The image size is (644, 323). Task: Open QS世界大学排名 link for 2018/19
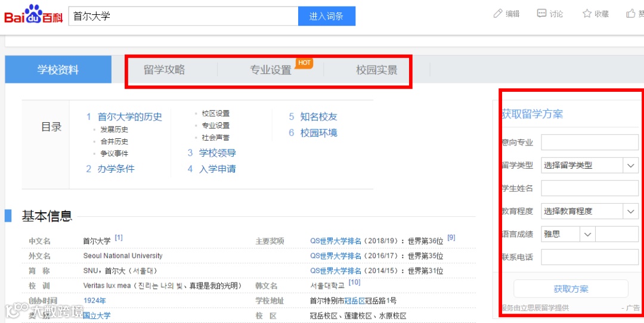pos(336,241)
